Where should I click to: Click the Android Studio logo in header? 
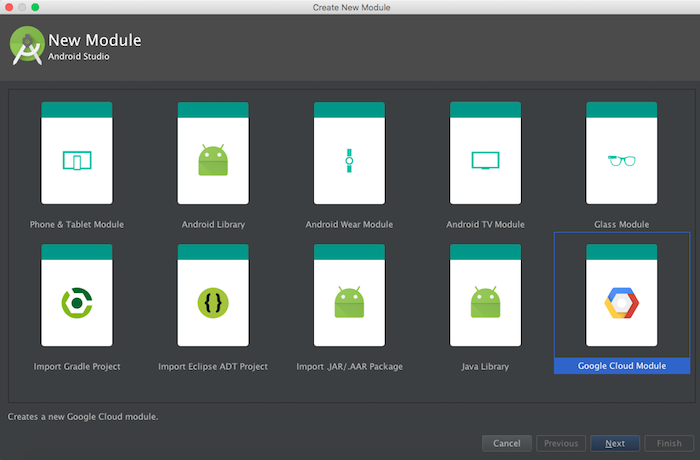[26, 46]
